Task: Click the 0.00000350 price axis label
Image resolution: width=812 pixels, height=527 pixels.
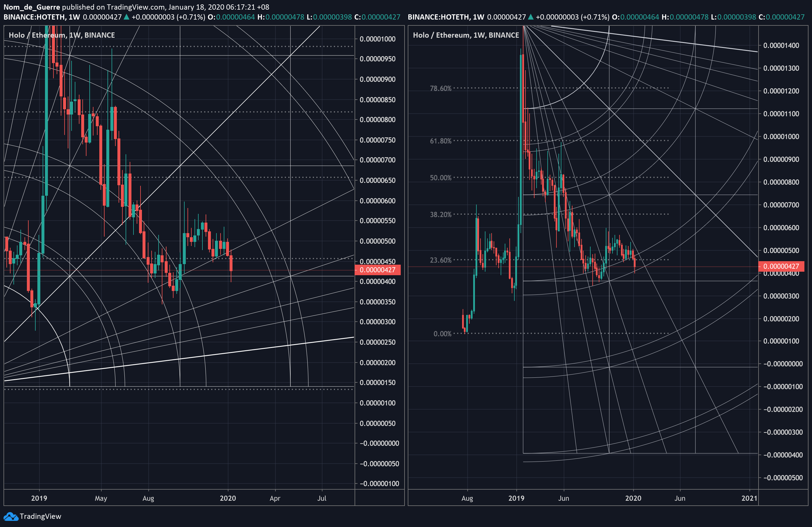Action: click(x=378, y=302)
